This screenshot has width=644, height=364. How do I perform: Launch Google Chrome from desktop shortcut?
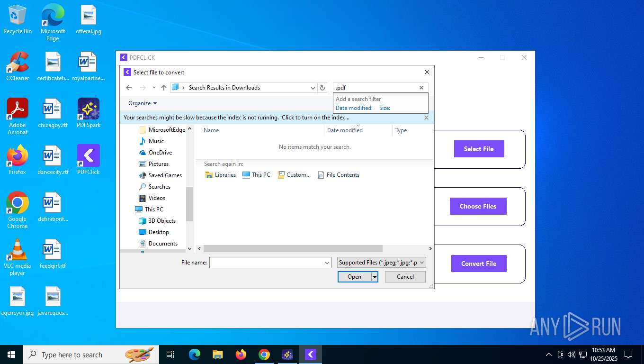tap(18, 210)
